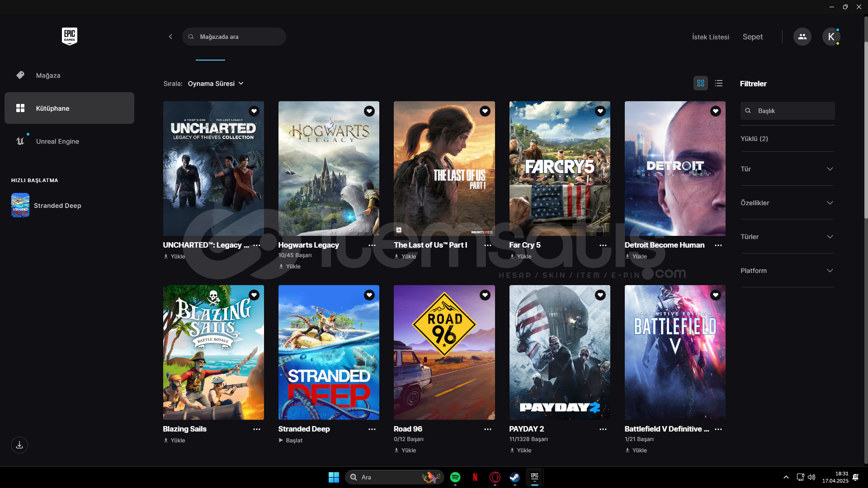Click Yükle under Hogwarts Legacy

(x=290, y=266)
